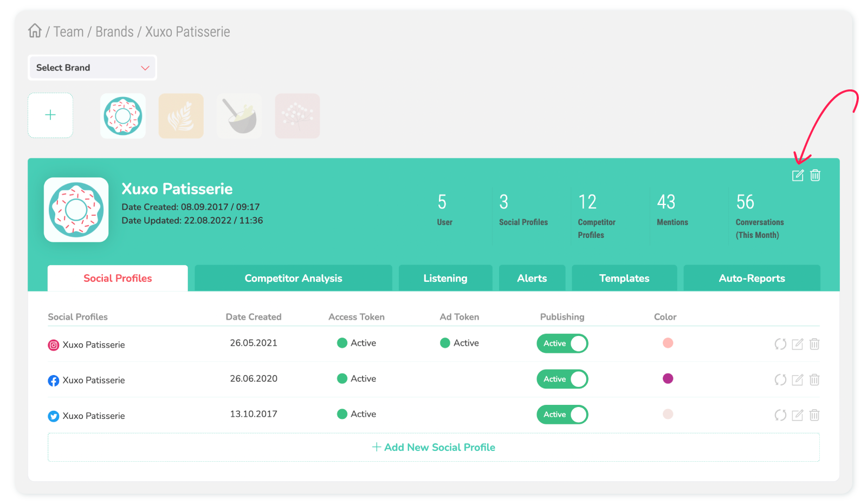Viewport: 867px width, 504px height.
Task: Change the Twitter profile color swatch
Action: click(x=668, y=414)
